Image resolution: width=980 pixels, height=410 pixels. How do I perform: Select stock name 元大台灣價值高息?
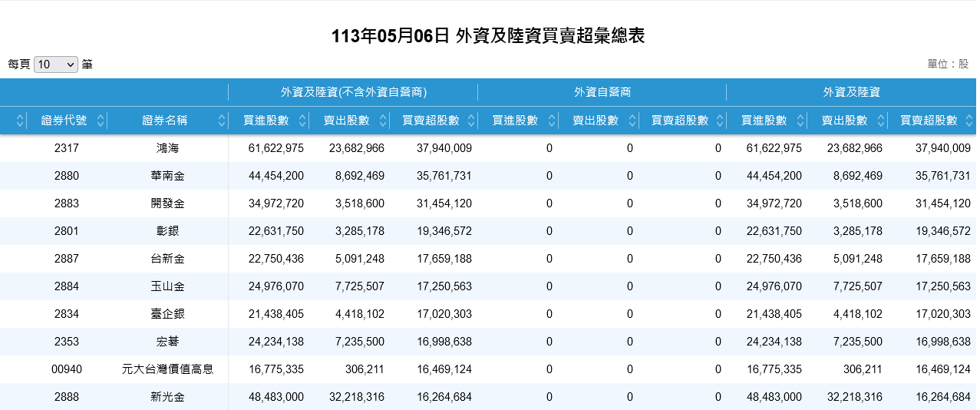(x=167, y=369)
